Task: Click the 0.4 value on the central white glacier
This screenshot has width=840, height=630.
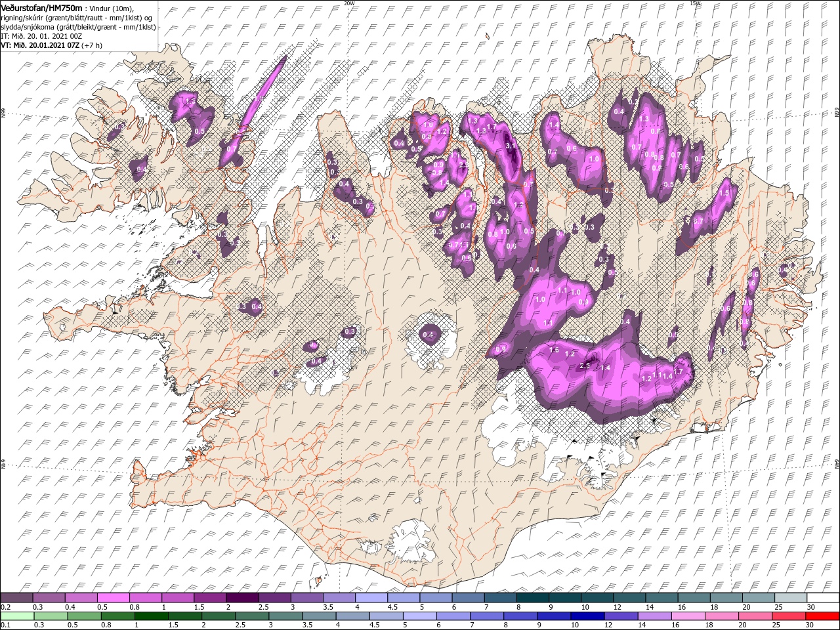Action: [x=429, y=335]
